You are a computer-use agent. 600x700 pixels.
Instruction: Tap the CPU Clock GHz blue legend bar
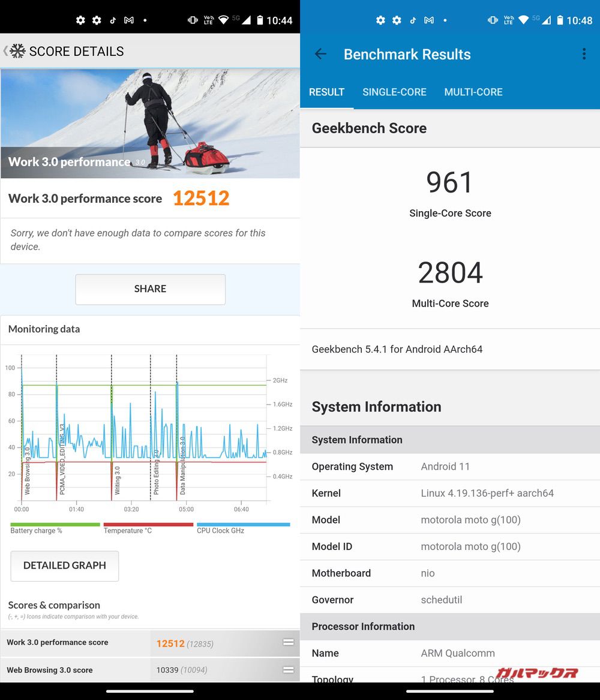tap(243, 524)
